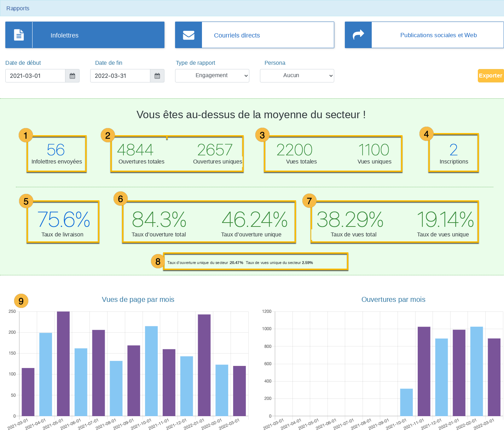Screen dimensions: 504x436
Task: Click the 2021-05-01 bar in page views chart
Action: pyautogui.click(x=63, y=364)
